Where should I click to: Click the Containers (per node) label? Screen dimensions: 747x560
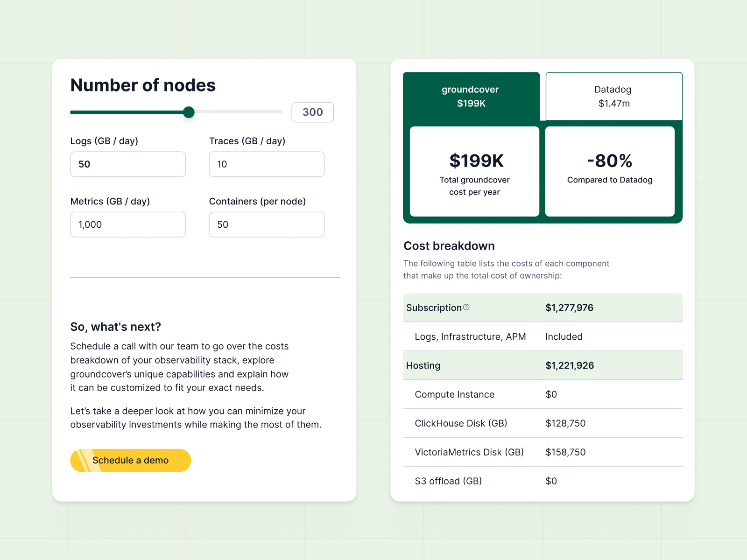[x=257, y=201]
